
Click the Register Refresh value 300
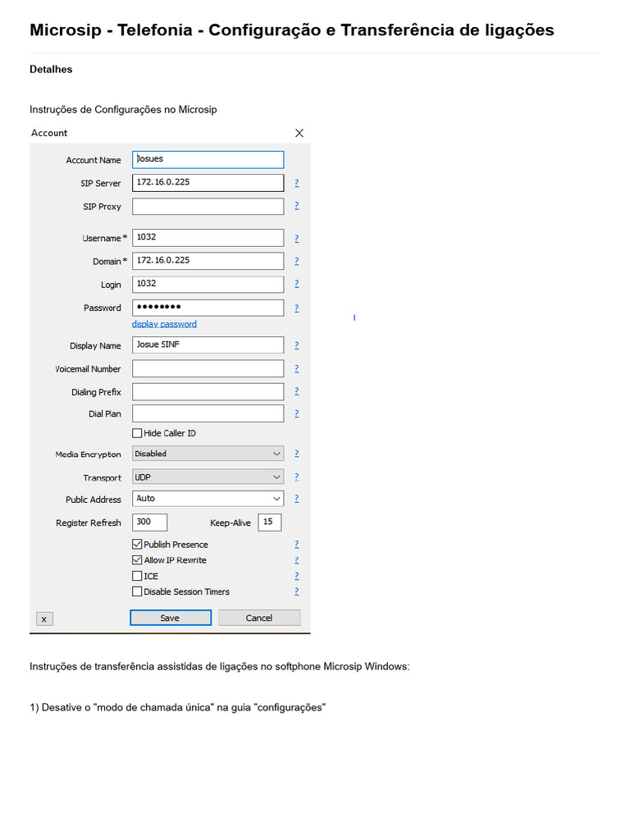click(149, 522)
